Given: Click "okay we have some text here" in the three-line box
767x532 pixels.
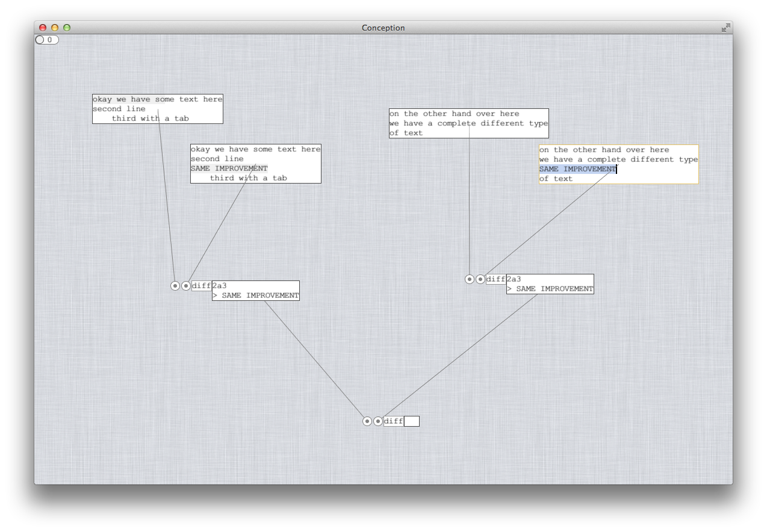Looking at the screenshot, I should coord(158,99).
